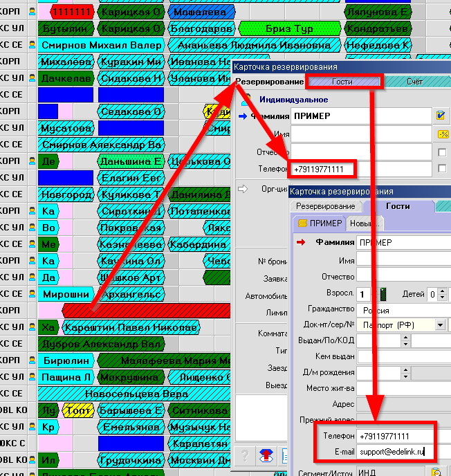Tick the checkbox next to the Телефон field
The height and width of the screenshot is (476, 451).
pos(442,169)
